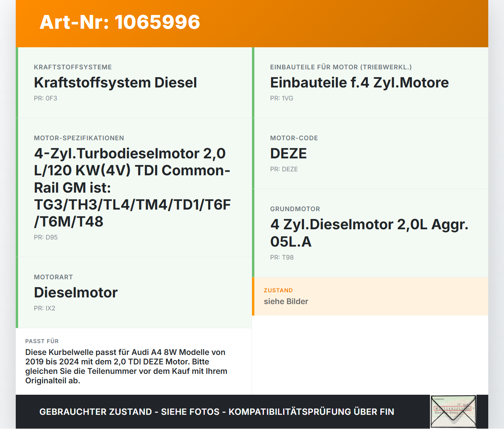504x429 pixels.
Task: Select the DEZE motor code title
Action: [x=289, y=154]
